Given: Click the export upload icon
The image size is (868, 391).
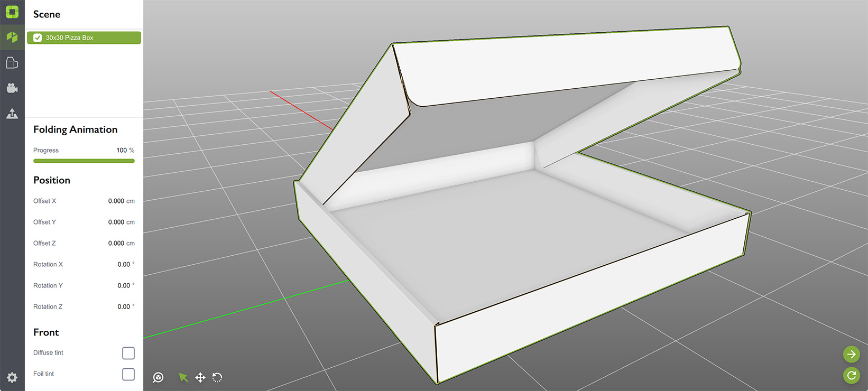Looking at the screenshot, I should pos(12,114).
